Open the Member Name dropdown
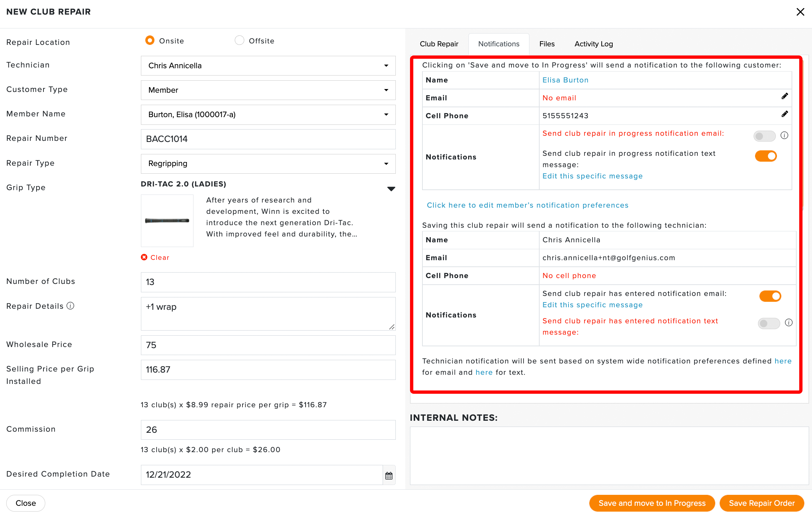The width and height of the screenshot is (812, 516). 268,115
